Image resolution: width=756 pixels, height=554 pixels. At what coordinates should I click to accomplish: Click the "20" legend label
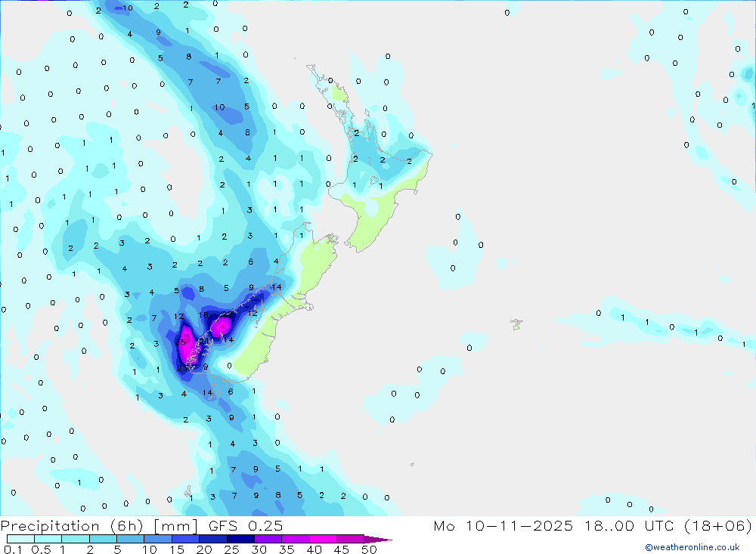(204, 549)
